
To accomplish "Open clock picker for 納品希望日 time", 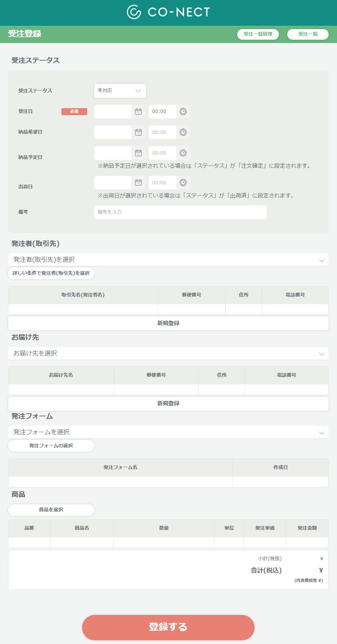I will pos(183,132).
